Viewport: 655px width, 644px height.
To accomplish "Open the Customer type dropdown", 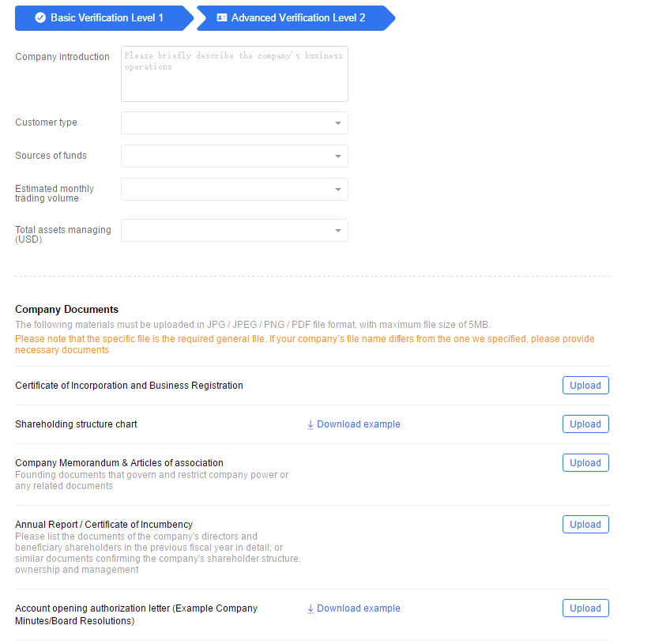I will click(235, 122).
